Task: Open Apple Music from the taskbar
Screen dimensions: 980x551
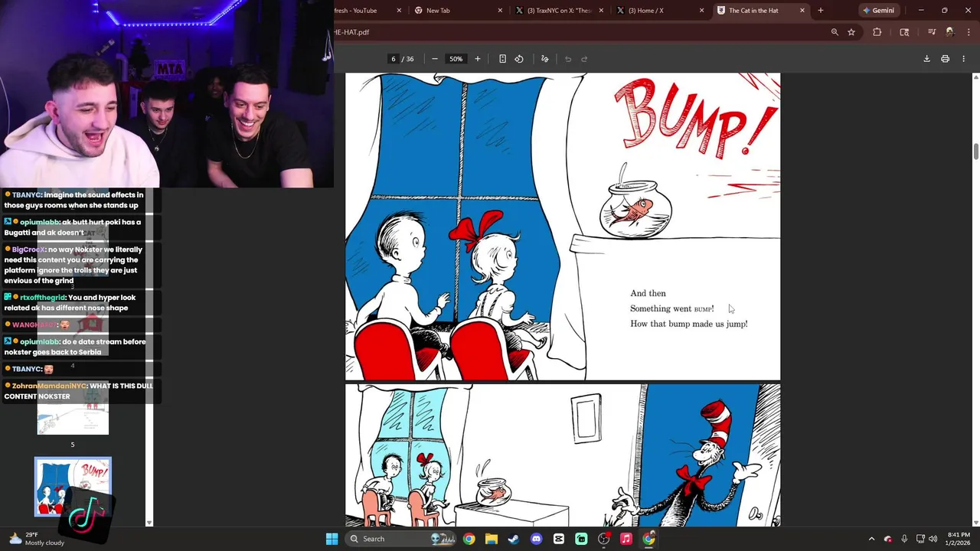Action: click(626, 539)
